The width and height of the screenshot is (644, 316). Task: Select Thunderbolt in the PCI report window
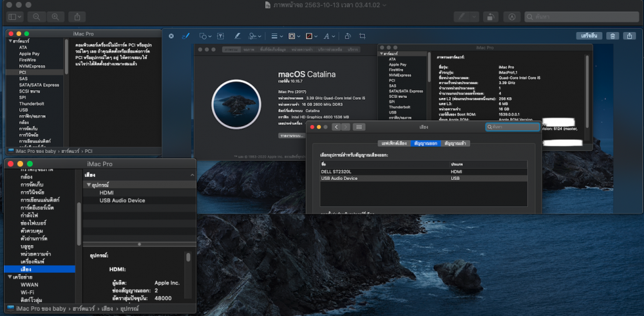coord(32,104)
